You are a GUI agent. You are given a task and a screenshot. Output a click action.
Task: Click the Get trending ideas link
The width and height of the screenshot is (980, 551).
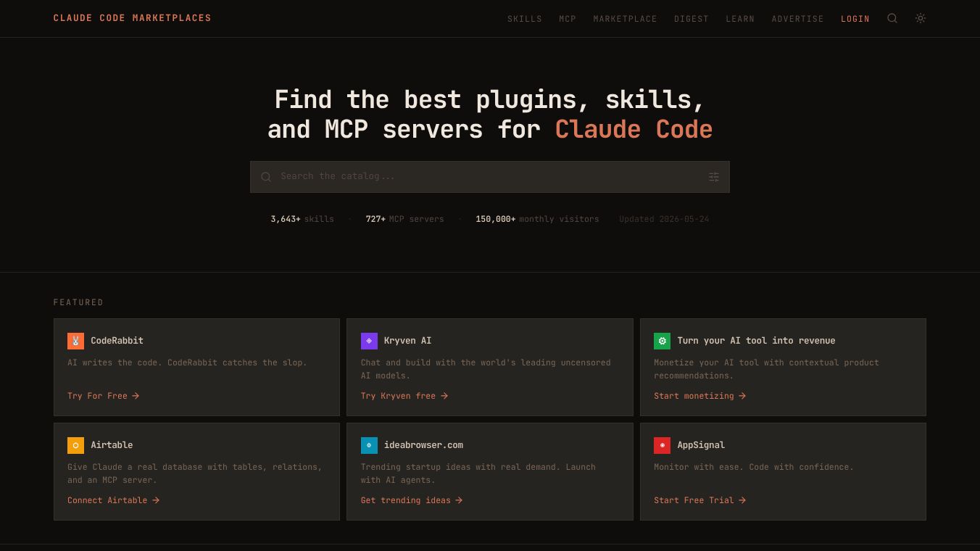pyautogui.click(x=412, y=500)
